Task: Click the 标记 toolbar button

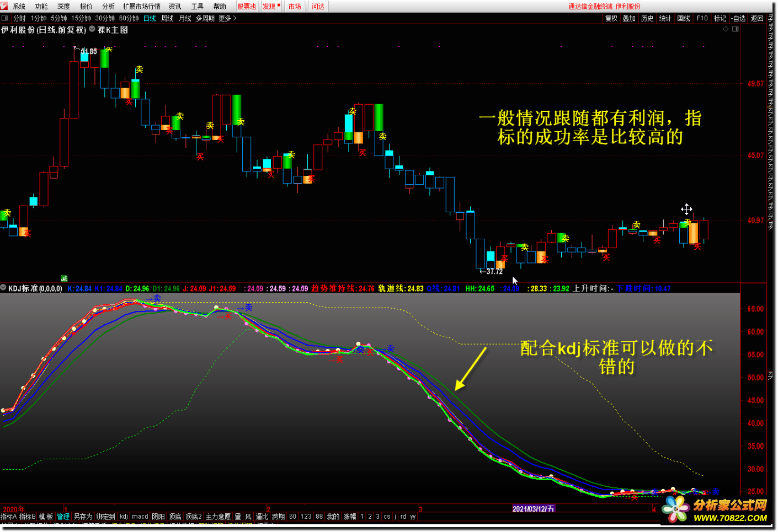Action: coord(720,18)
